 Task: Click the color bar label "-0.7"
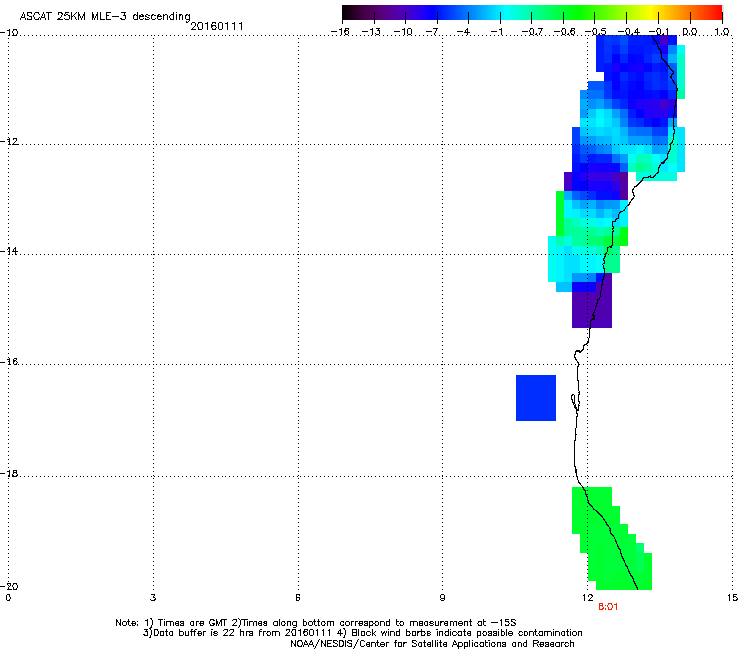[x=532, y=32]
